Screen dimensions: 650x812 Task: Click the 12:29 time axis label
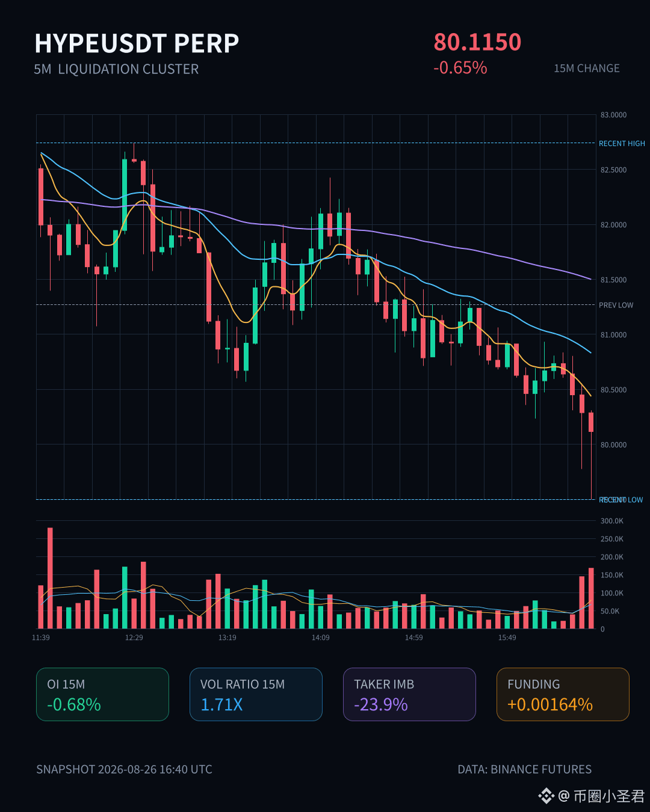click(134, 638)
